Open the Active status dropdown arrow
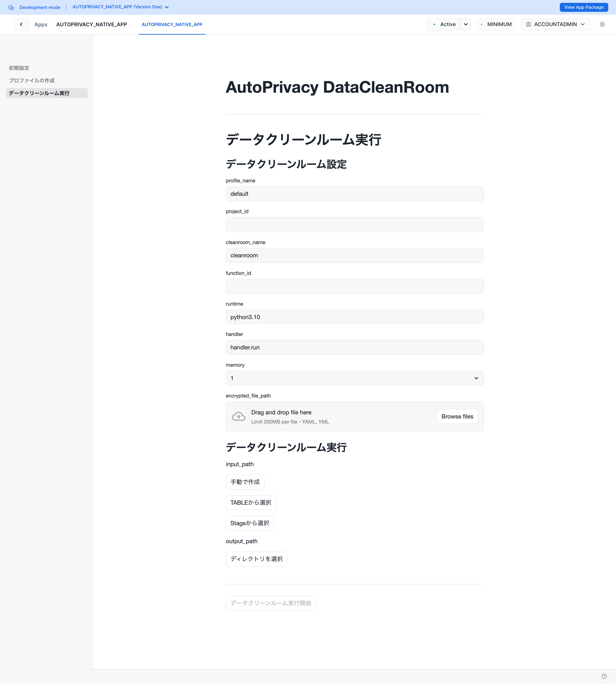Screen dimensions: 616x684 click(x=465, y=24)
